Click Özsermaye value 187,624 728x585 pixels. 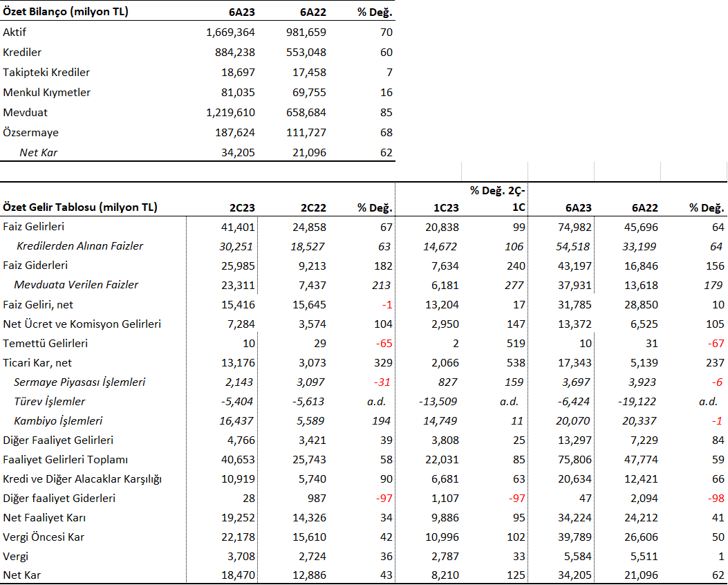[x=235, y=132]
